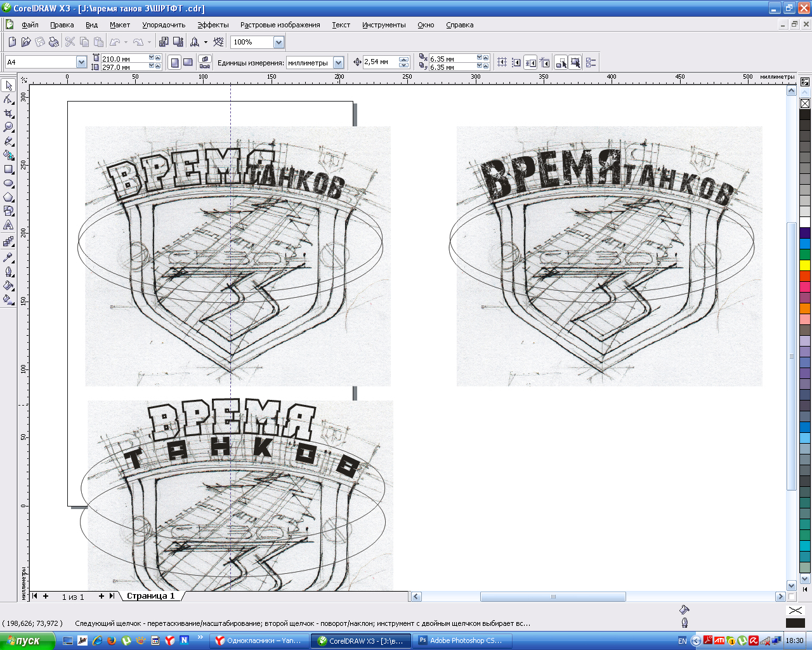Click the horizontal scrollbar thumb
The width and height of the screenshot is (812, 650).
point(553,597)
